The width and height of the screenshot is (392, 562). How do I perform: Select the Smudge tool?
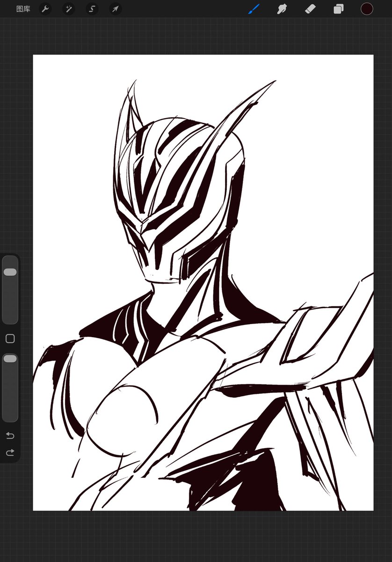[282, 9]
